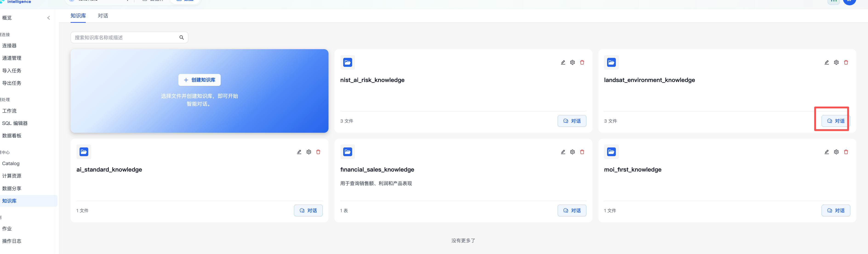Click the landsat_environment_knowledge title
Screen dimensions: 868x254
pos(649,80)
